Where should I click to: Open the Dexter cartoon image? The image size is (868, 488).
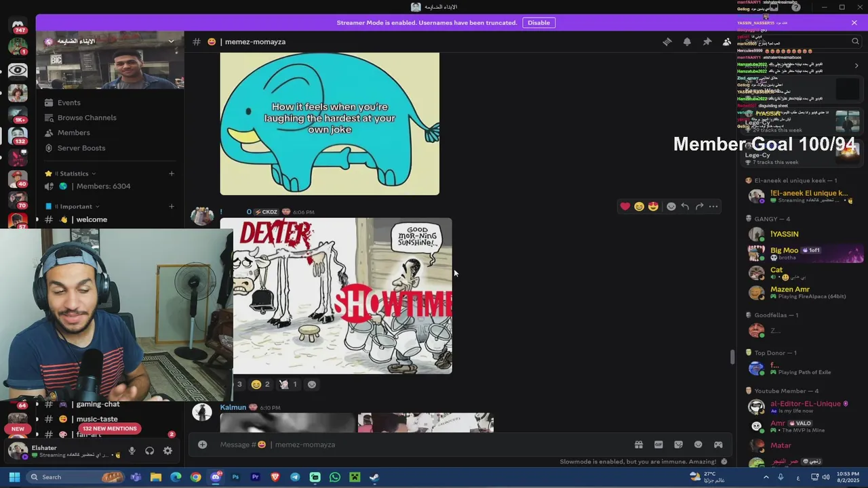(x=342, y=296)
